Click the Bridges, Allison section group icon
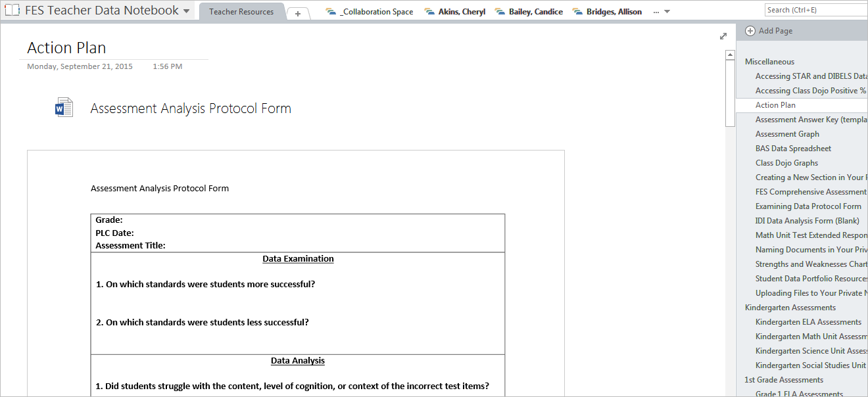The width and height of the screenshot is (868, 397). (x=577, y=12)
